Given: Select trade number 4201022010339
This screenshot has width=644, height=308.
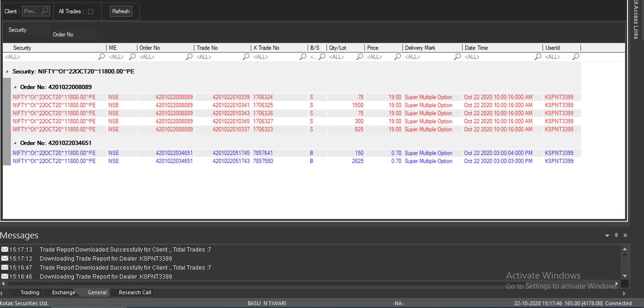Looking at the screenshot, I should (x=231, y=97).
